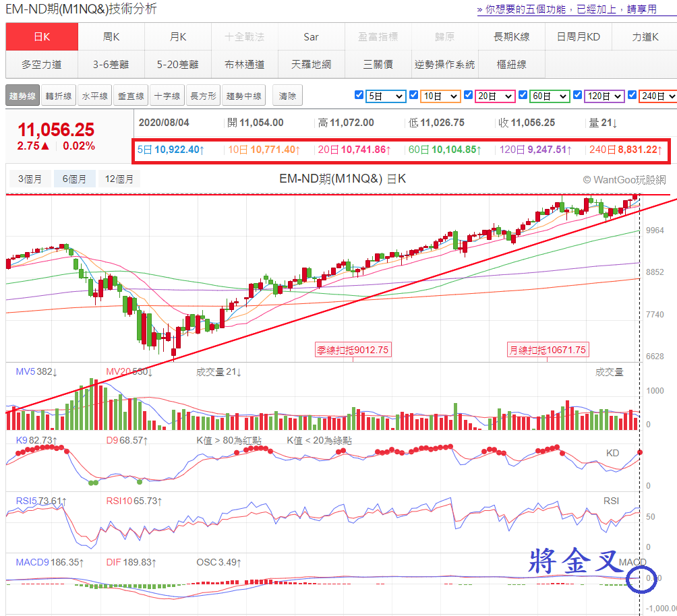The height and width of the screenshot is (616, 677).
Task: Open the 5日 period dropdown
Action: [386, 96]
